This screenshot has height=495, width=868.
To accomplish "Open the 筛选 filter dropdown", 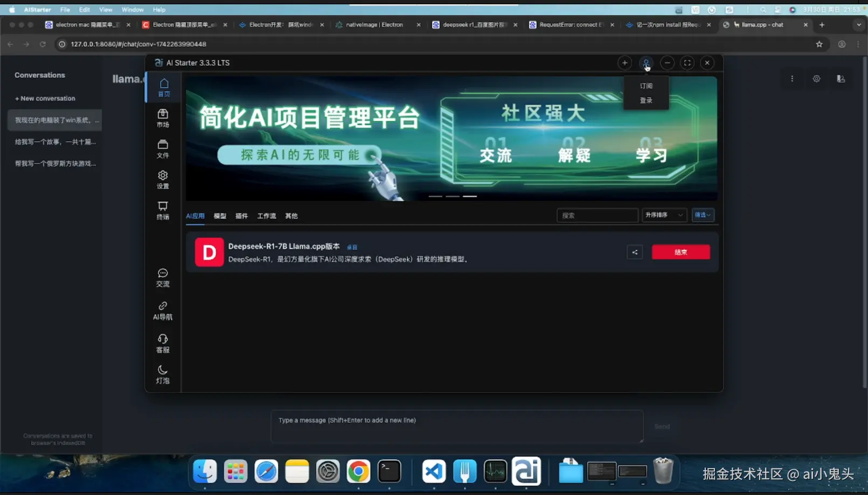I will click(703, 215).
